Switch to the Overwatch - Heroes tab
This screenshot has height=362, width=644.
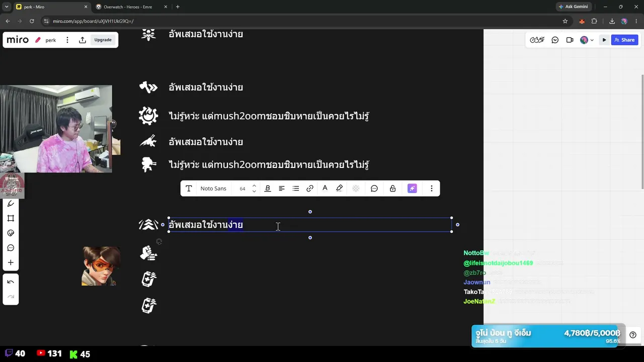coord(131,7)
